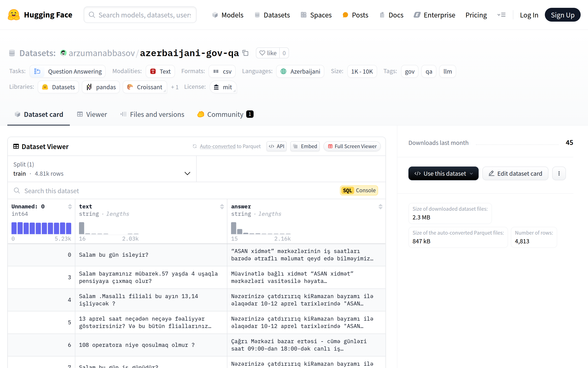588x368 pixels.
Task: Open the three-dot more options menu
Action: 559,173
